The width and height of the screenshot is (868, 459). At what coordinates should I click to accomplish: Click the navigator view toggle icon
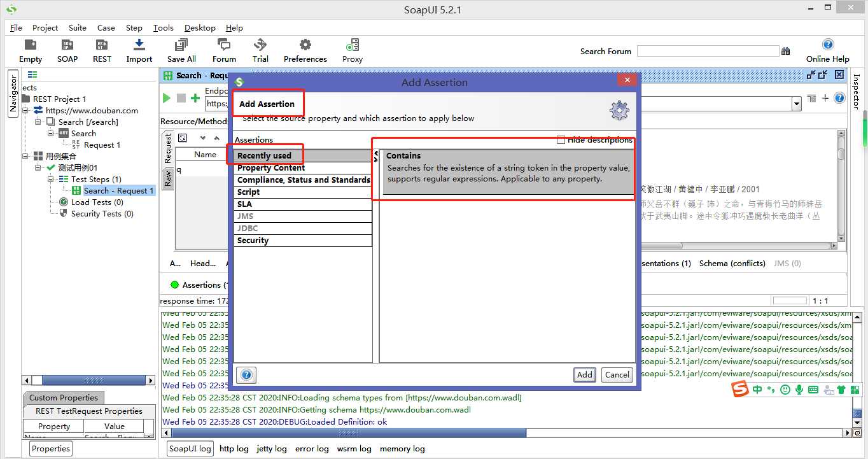point(32,74)
